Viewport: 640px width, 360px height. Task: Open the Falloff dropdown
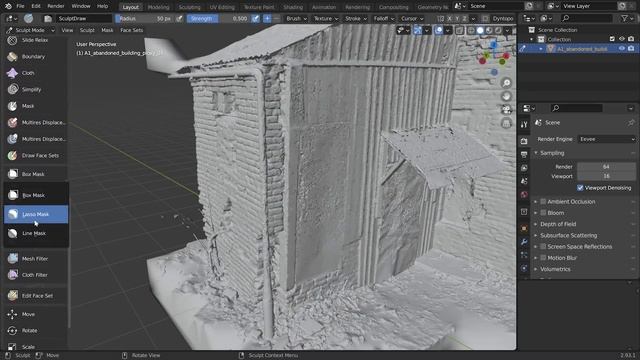384,19
